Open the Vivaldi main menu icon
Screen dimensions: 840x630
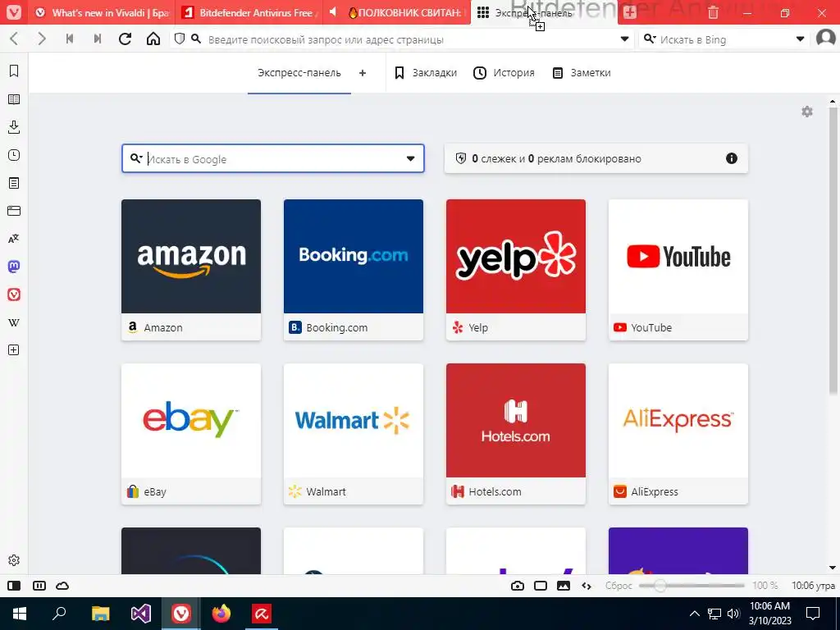pos(14,12)
